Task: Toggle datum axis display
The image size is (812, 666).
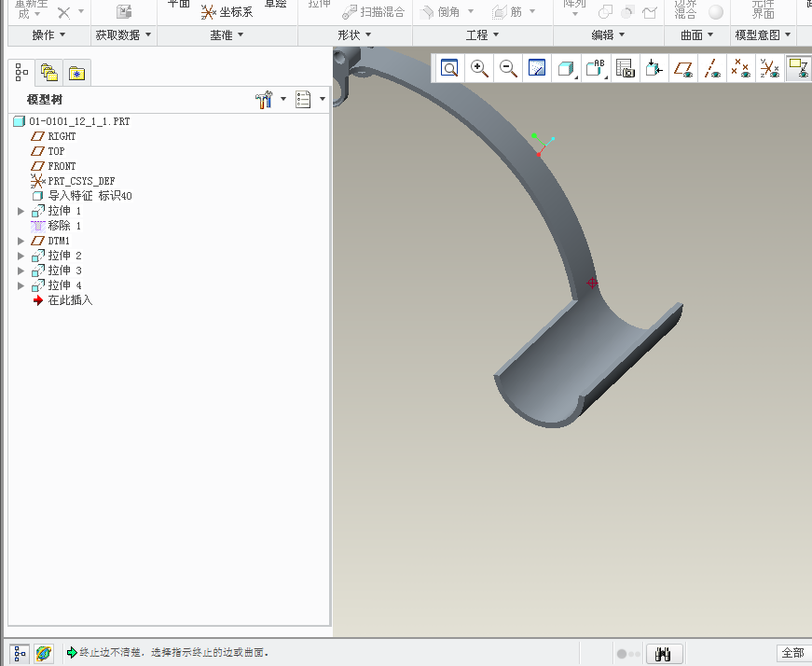Action: pos(712,68)
